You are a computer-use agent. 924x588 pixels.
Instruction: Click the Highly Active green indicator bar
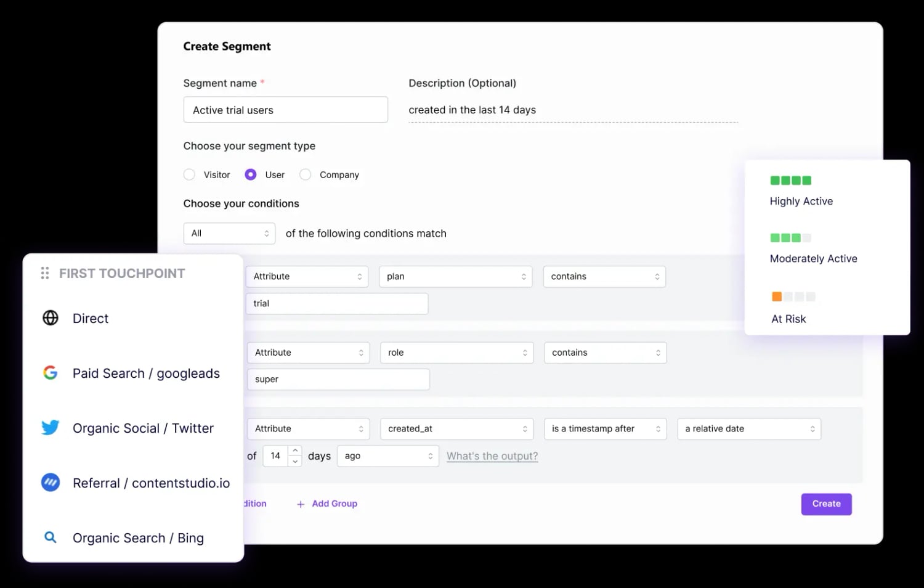pyautogui.click(x=792, y=180)
